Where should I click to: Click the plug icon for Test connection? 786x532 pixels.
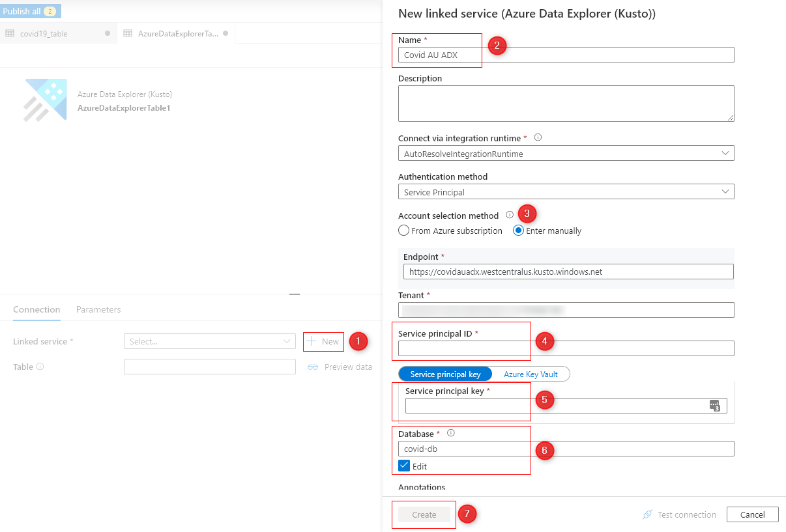coord(647,514)
